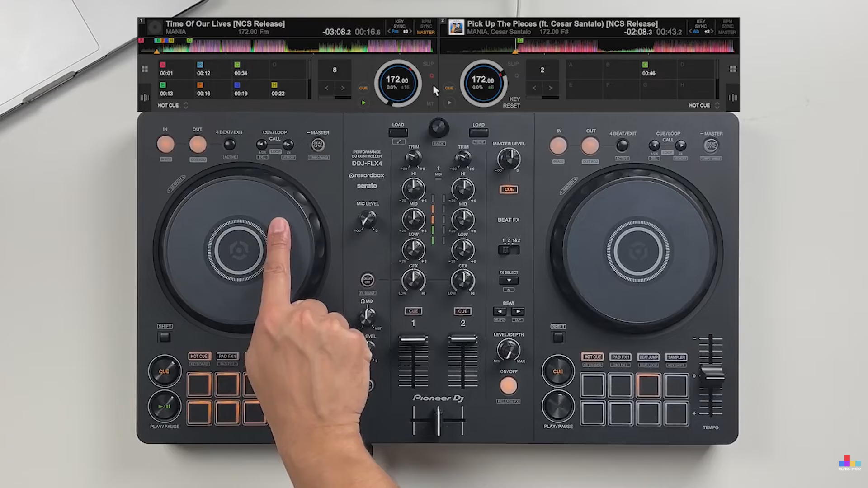Image resolution: width=868 pixels, height=488 pixels.
Task: Toggle quantize Q on deck 1
Action: click(x=432, y=76)
